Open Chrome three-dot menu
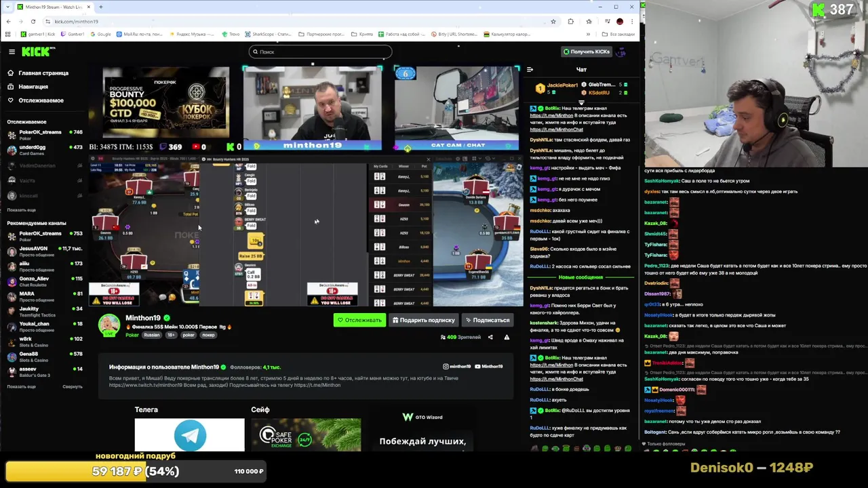This screenshot has height=488, width=868. [633, 22]
